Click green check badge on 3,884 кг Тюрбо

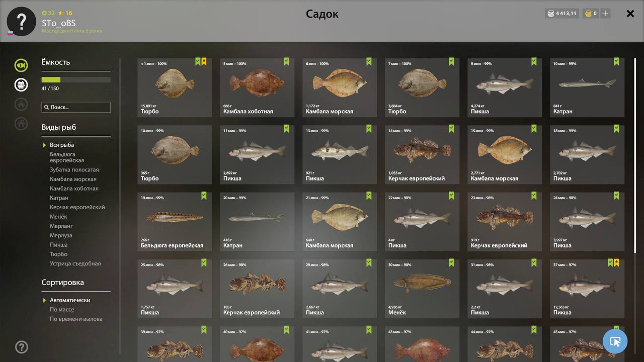[451, 61]
